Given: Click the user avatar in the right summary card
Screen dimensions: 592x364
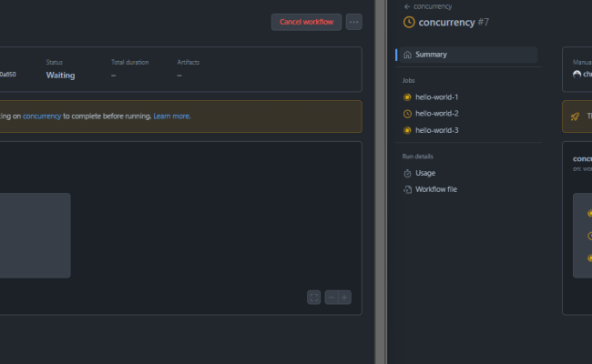Looking at the screenshot, I should tap(577, 75).
